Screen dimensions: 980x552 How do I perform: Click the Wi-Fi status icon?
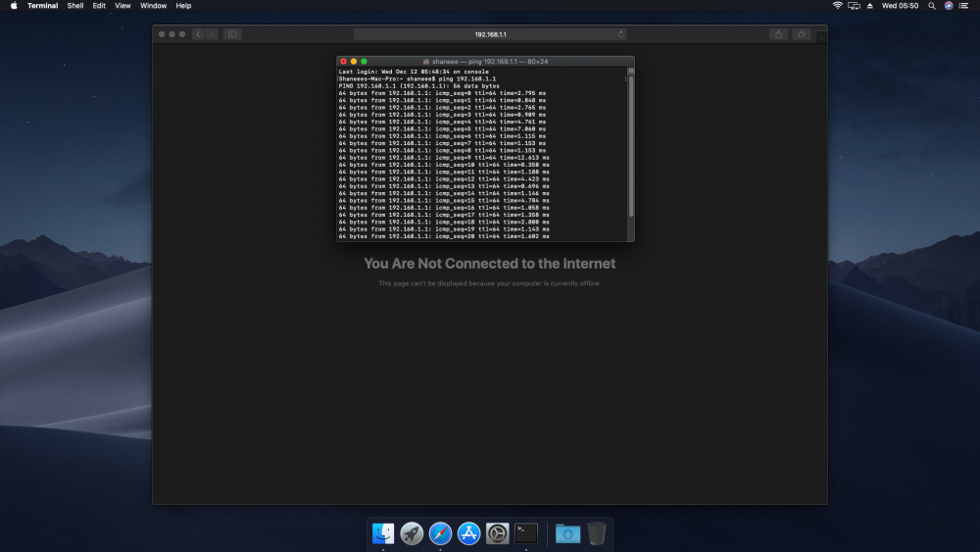(838, 6)
